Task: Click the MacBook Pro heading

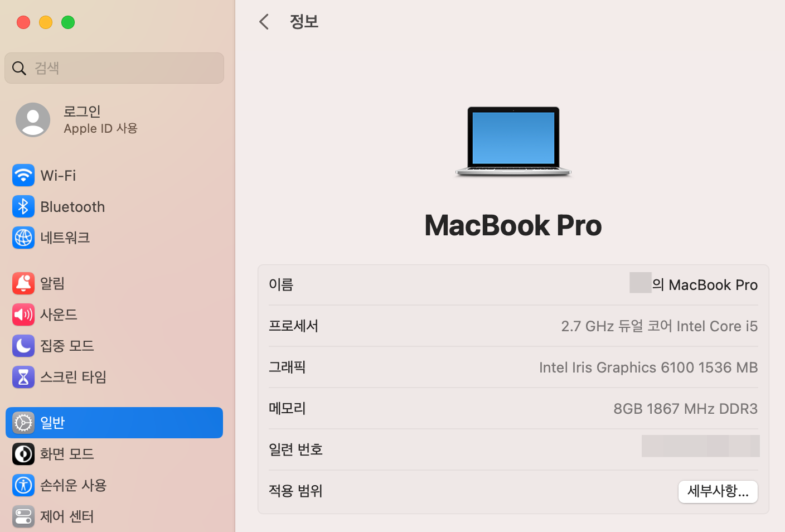Action: point(513,226)
